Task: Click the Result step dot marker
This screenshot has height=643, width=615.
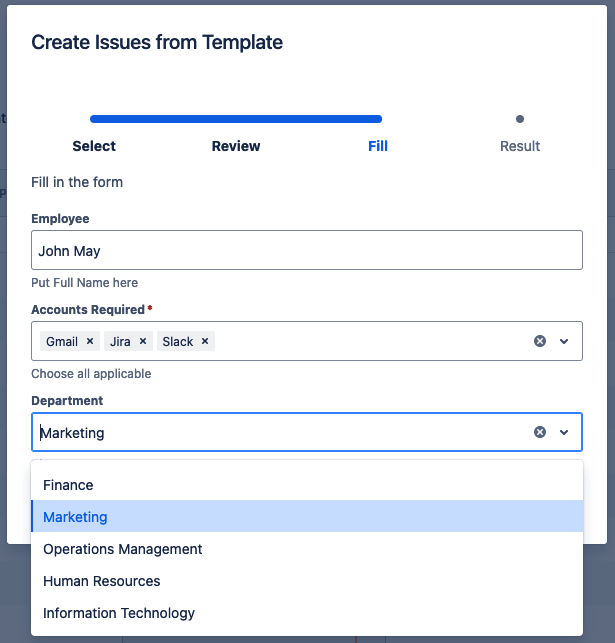Action: (520, 119)
